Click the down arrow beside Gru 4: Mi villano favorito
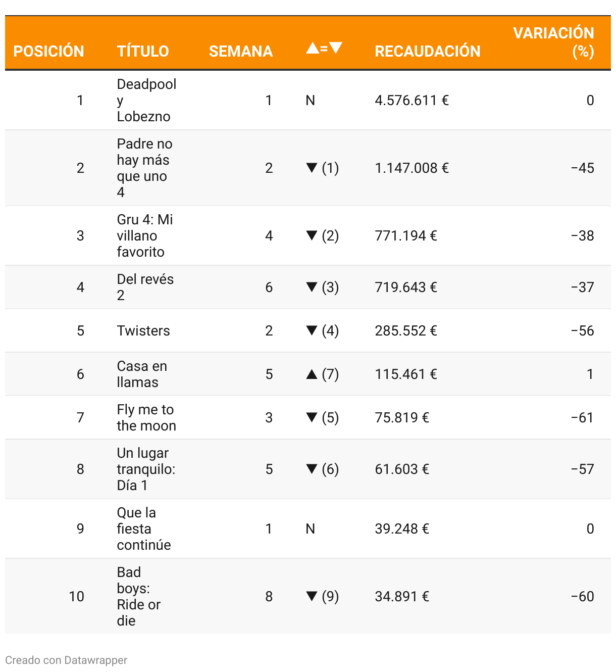The width and height of the screenshot is (616, 672). 312,235
